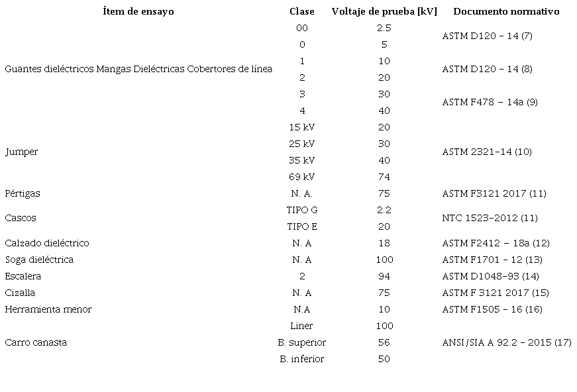Open the 'ASTM D120 – 14 (7)' reference
The height and width of the screenshot is (392, 577).
487,36
